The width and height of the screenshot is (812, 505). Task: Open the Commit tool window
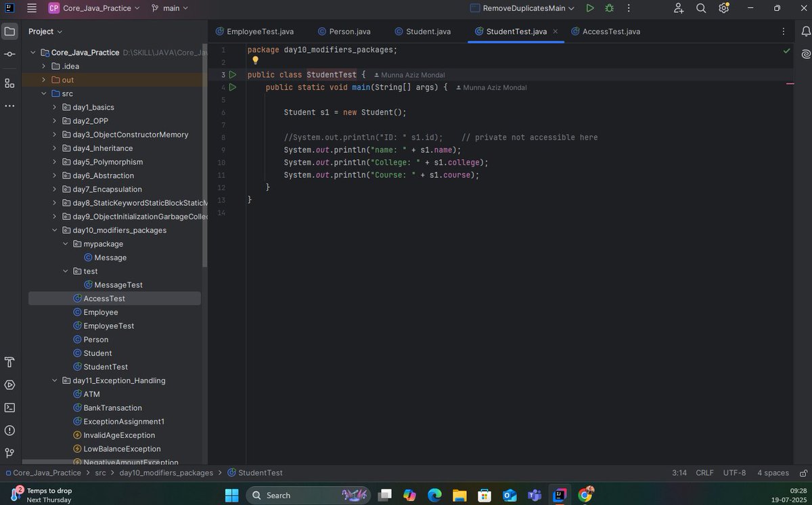tap(9, 54)
